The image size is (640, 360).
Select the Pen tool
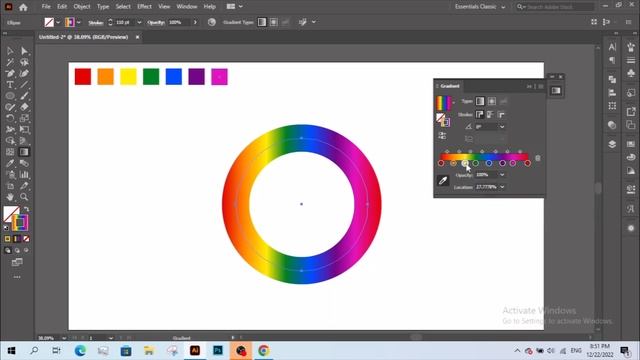pos(10,73)
